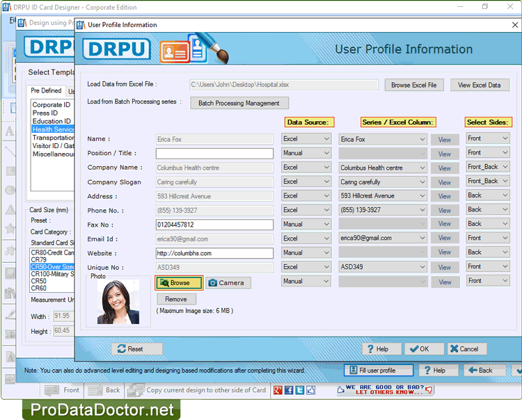Image resolution: width=522 pixels, height=420 pixels.
Task: Open Batch Processing Management
Action: point(239,103)
